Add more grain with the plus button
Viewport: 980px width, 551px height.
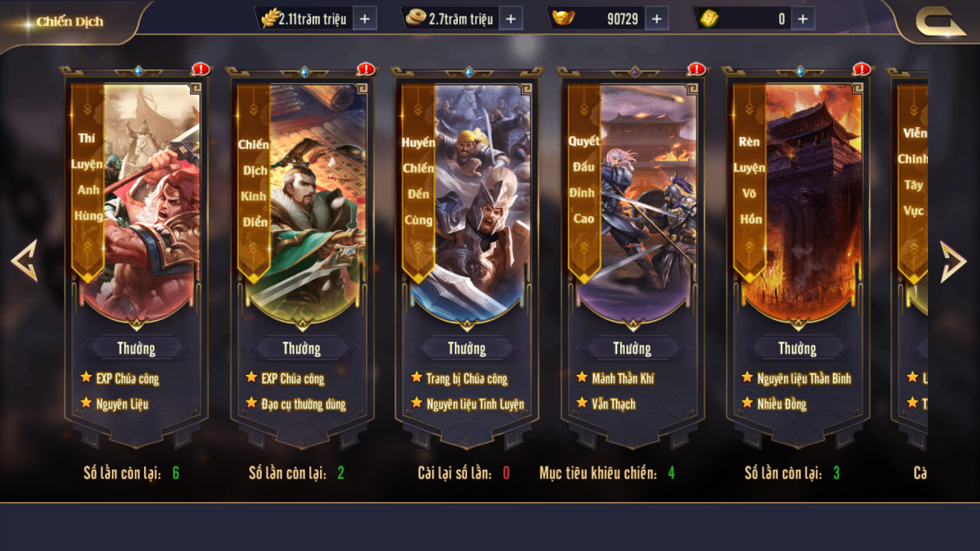click(x=365, y=18)
